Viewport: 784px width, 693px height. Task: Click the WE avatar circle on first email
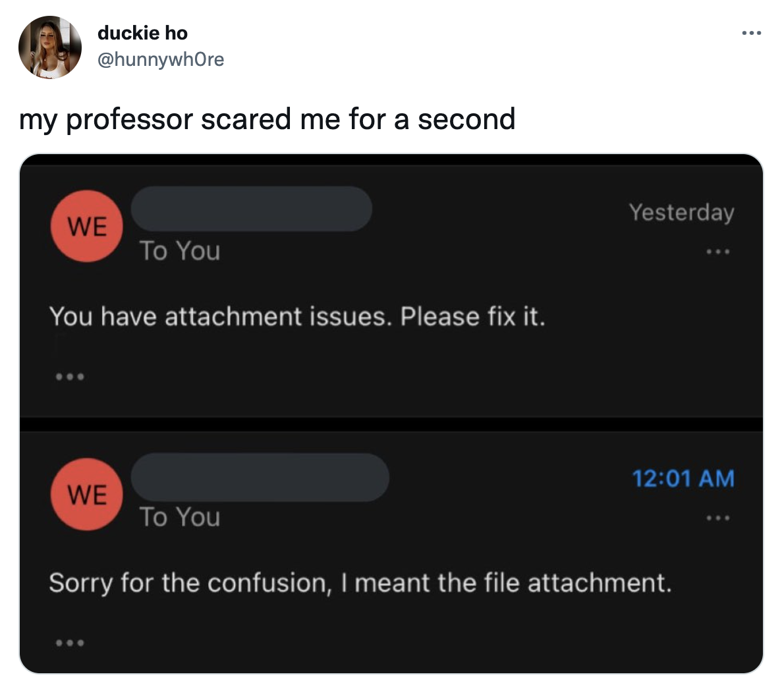[86, 226]
